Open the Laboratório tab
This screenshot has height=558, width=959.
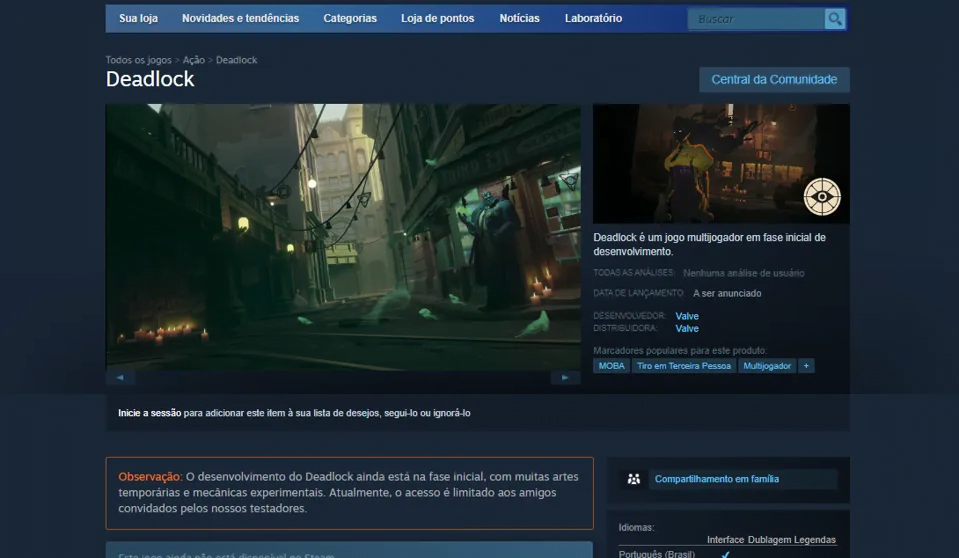pos(593,18)
